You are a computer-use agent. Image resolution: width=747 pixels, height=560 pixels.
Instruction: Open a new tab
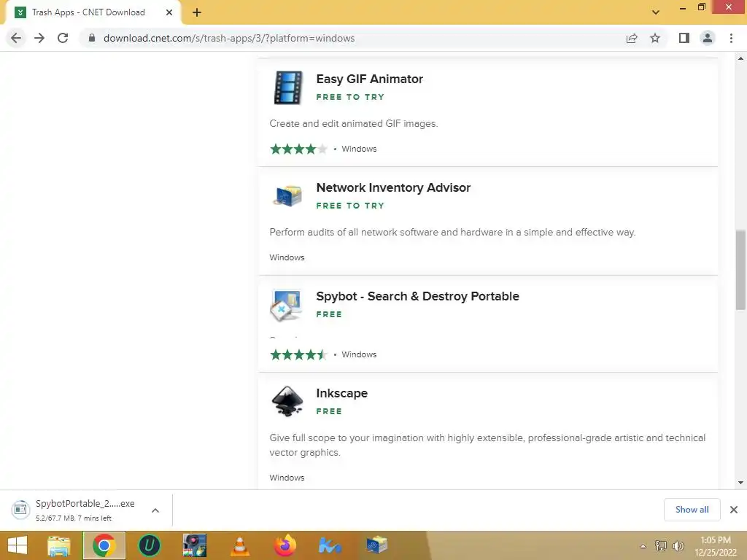197,12
